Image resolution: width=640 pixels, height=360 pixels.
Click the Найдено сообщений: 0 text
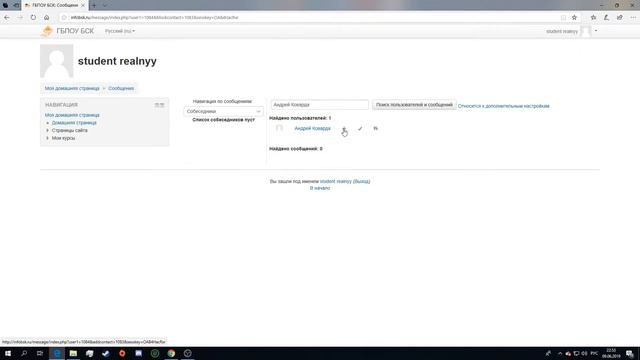point(296,149)
